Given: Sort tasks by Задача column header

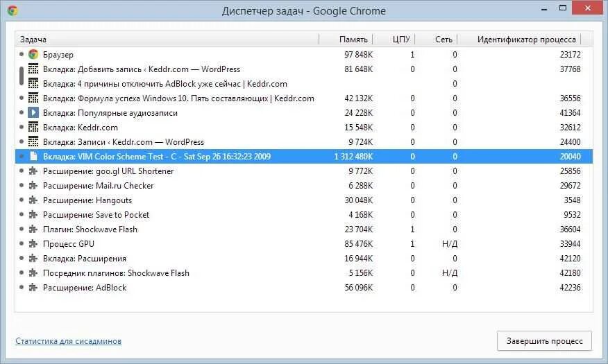Looking at the screenshot, I should pyautogui.click(x=167, y=39).
